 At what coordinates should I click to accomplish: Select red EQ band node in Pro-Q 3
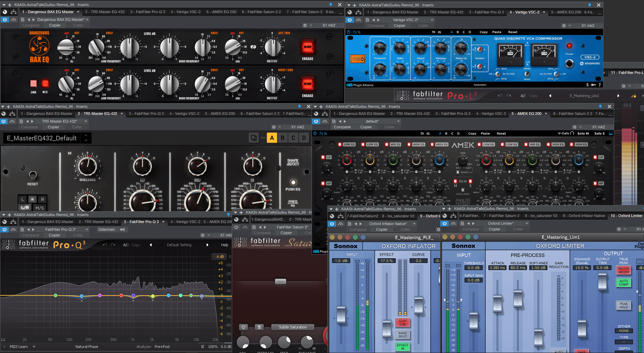pos(121,295)
